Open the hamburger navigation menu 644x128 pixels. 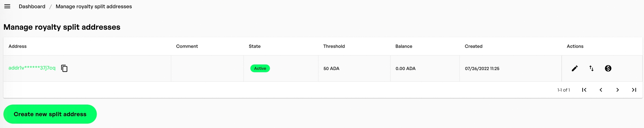pos(7,6)
